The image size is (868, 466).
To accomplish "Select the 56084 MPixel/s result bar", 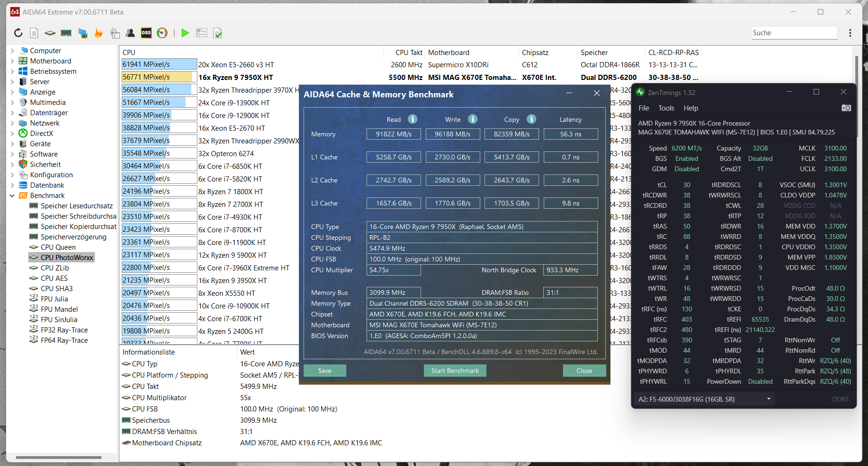I will tap(159, 90).
